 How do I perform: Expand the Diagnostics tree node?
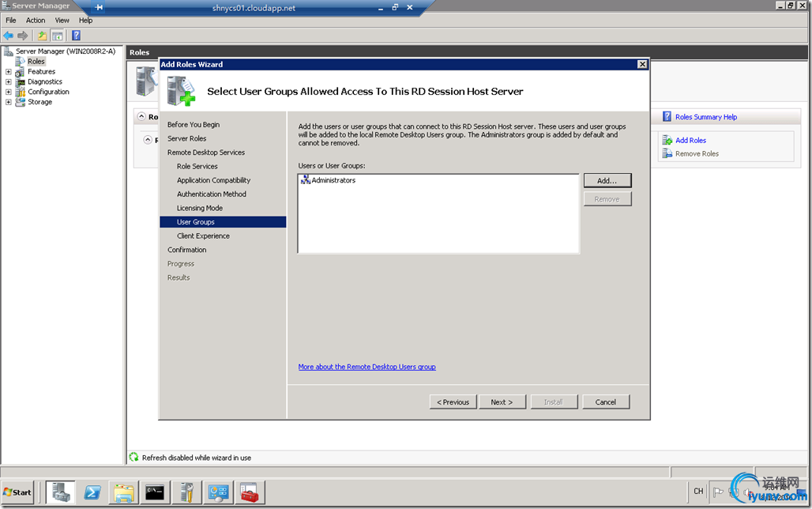[x=8, y=81]
